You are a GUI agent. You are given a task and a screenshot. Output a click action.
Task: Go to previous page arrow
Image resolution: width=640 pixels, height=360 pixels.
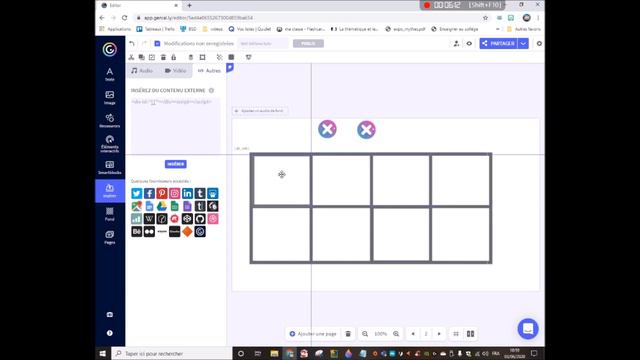coord(413,334)
